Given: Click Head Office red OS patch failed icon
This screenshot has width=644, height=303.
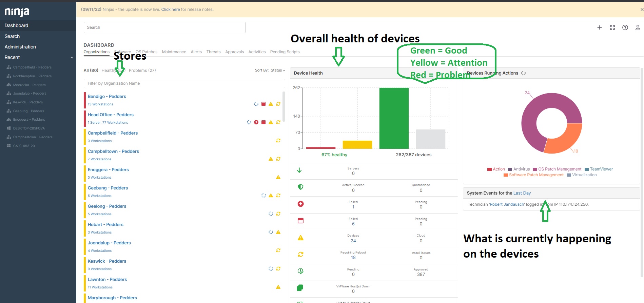Looking at the screenshot, I should 256,122.
